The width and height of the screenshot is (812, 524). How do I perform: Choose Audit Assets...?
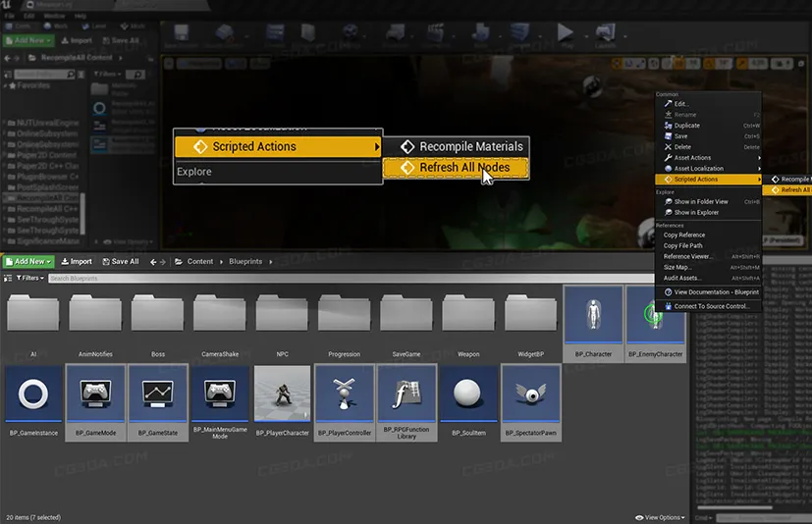(x=709, y=278)
